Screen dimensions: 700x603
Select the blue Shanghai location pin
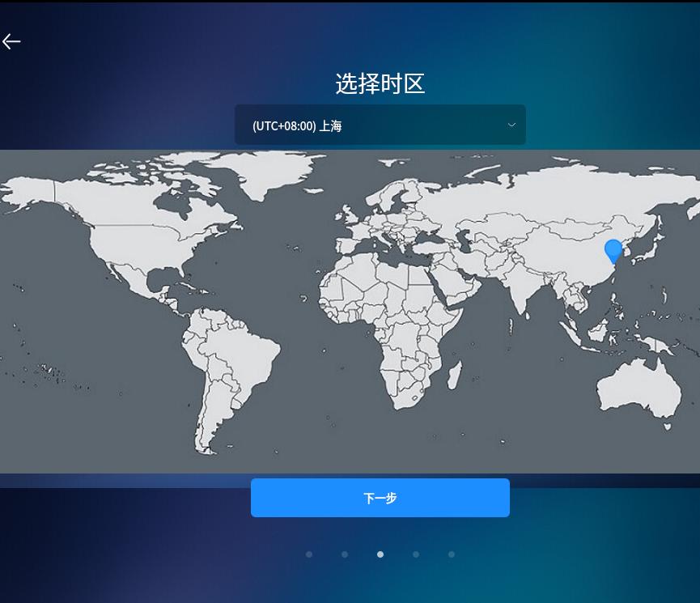tap(613, 251)
